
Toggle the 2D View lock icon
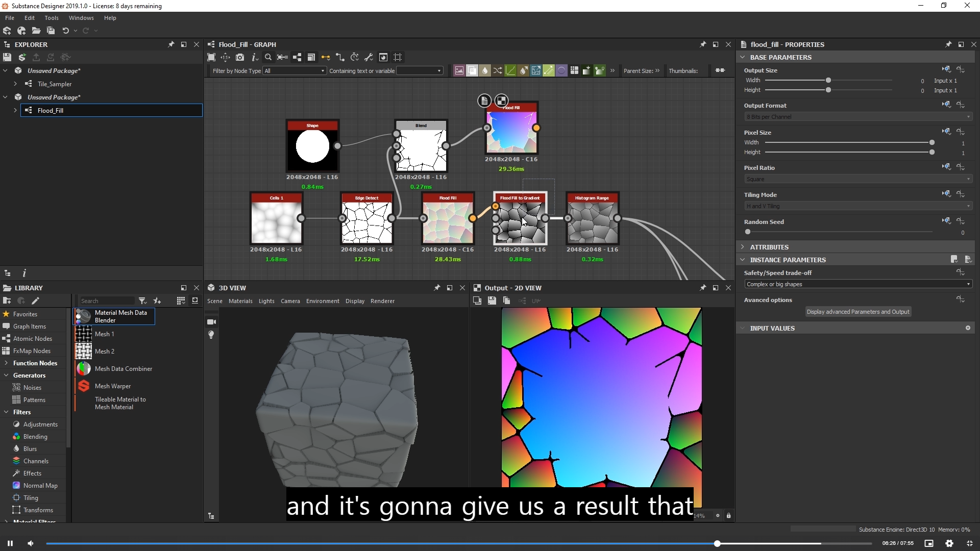click(728, 516)
